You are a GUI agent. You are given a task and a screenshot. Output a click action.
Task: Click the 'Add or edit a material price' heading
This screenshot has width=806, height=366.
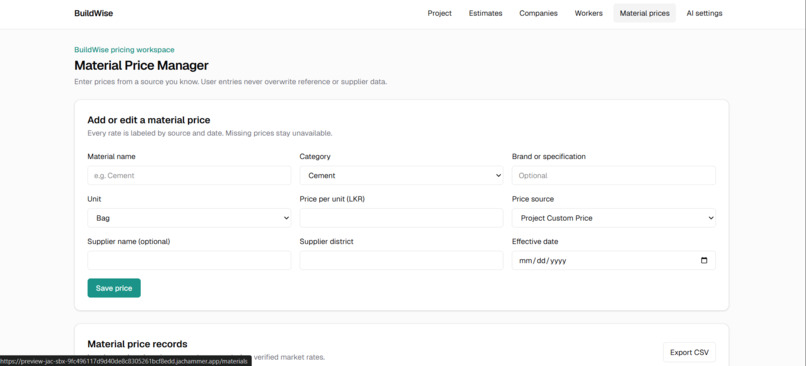coord(149,120)
